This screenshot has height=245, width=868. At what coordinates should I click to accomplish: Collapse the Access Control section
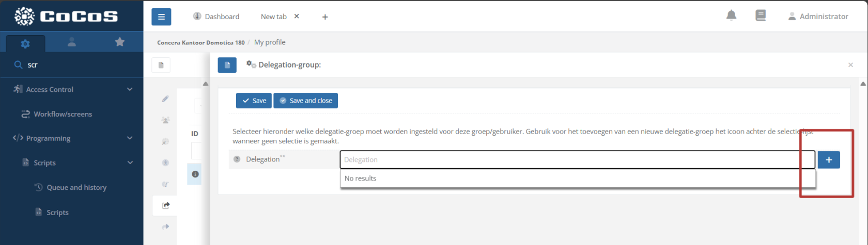(x=130, y=89)
